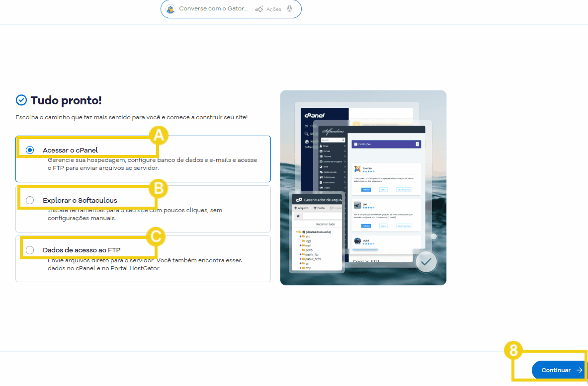The image size is (588, 386).
Task: Click the cPanel logo in the illustration
Action: (314, 115)
